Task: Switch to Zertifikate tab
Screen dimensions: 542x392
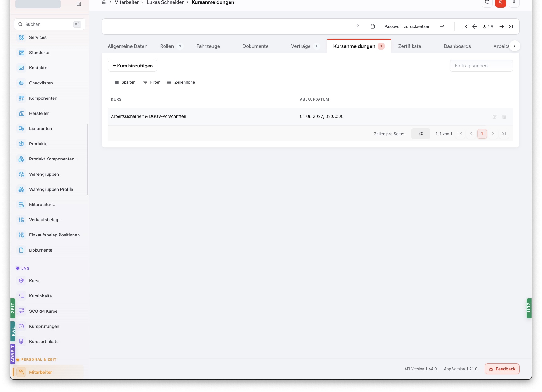Action: [x=409, y=46]
